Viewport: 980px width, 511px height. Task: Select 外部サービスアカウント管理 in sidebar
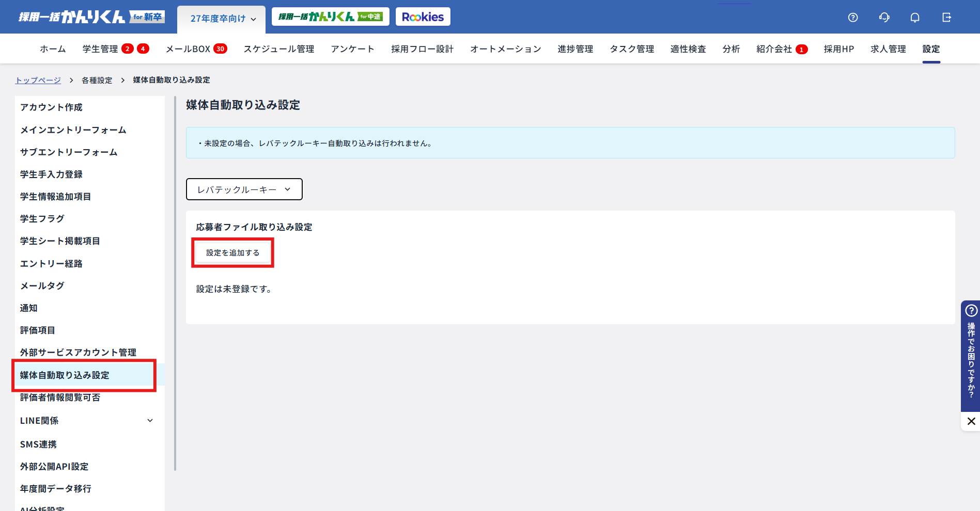(x=78, y=353)
